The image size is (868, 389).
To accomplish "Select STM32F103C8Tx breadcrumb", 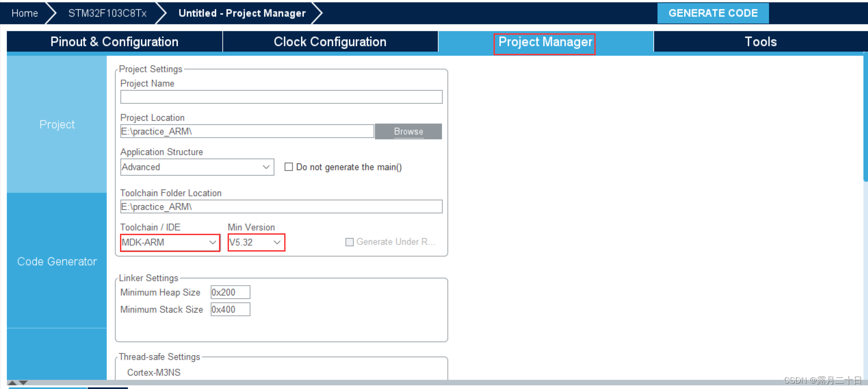I will click(x=107, y=13).
